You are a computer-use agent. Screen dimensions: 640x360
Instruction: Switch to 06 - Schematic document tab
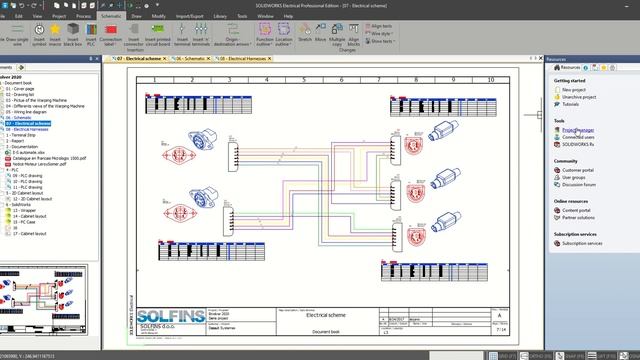[x=190, y=59]
